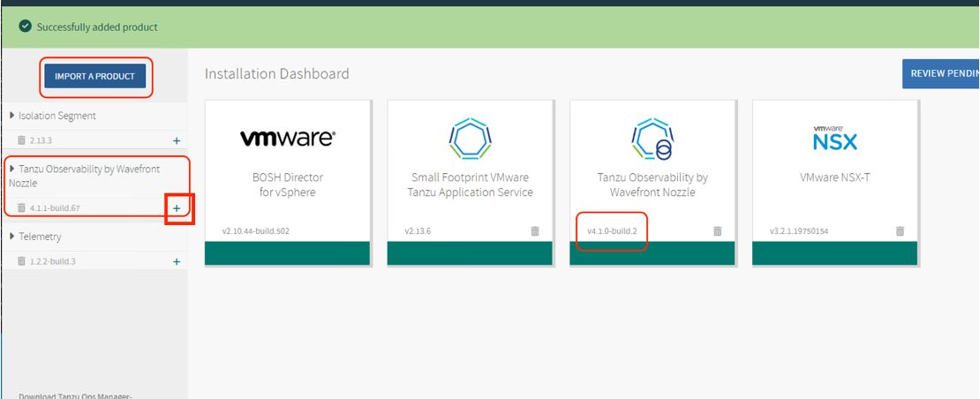Delete Isolation Segment 2.13.3 using sidebar trash icon
The height and width of the screenshot is (399, 980).
tap(22, 140)
